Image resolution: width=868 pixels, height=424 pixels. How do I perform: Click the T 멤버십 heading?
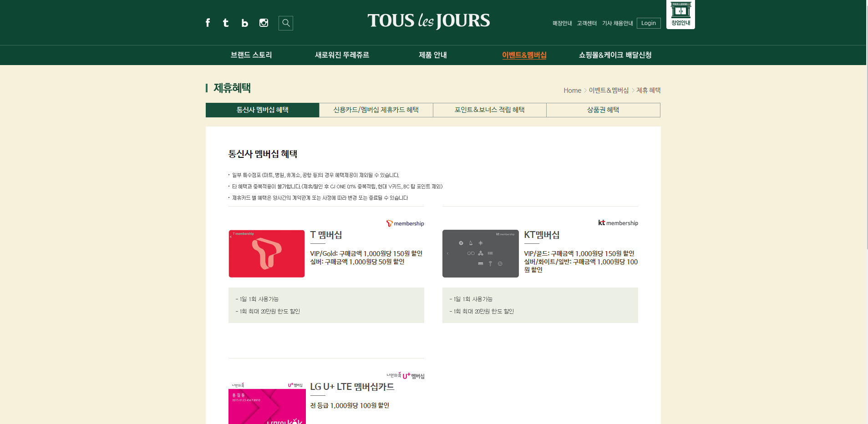[326, 235]
